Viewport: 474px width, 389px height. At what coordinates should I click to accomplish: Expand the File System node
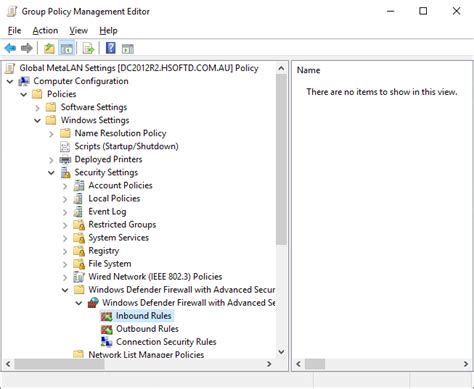click(65, 264)
